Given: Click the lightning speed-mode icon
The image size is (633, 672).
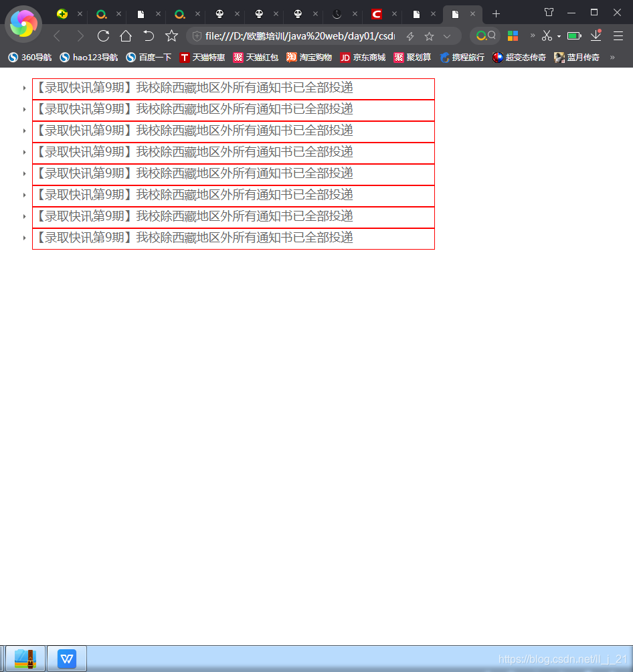Looking at the screenshot, I should [x=410, y=36].
